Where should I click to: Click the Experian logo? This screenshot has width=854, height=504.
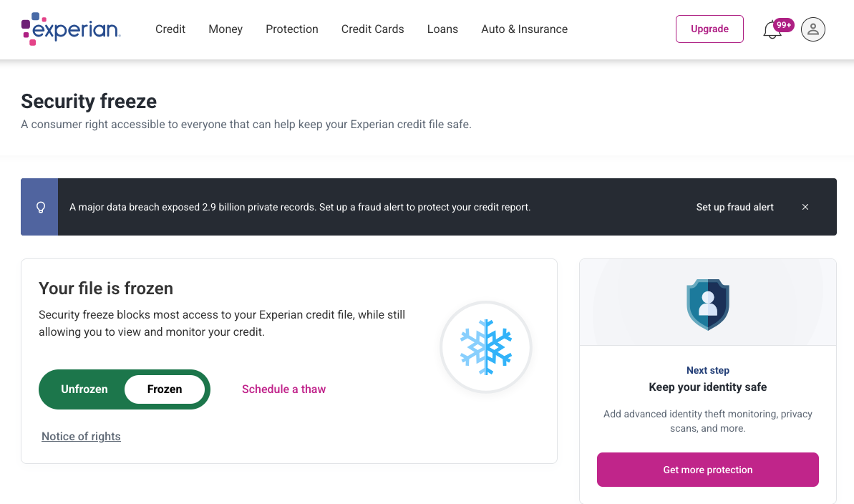tap(71, 29)
